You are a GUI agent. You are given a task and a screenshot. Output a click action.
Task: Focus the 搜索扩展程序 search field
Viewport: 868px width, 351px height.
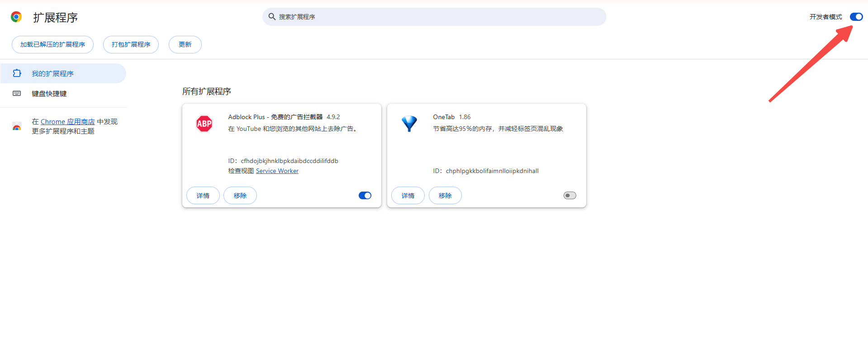[434, 17]
